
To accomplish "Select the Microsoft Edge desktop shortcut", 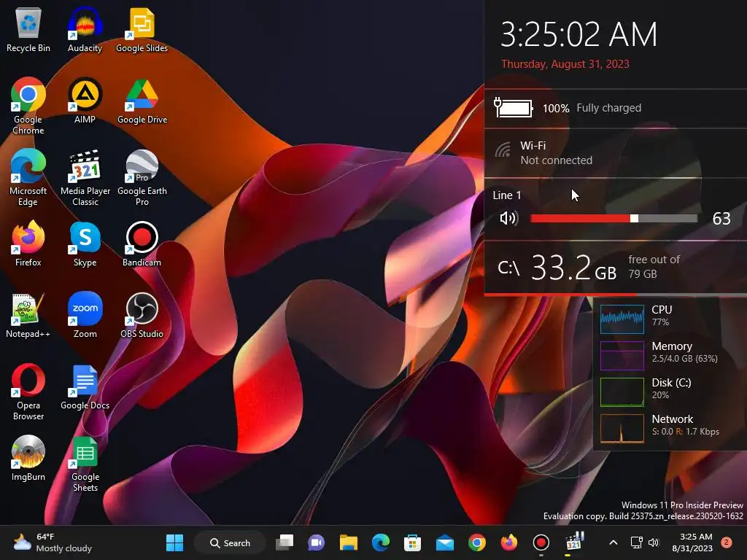I will [28, 177].
